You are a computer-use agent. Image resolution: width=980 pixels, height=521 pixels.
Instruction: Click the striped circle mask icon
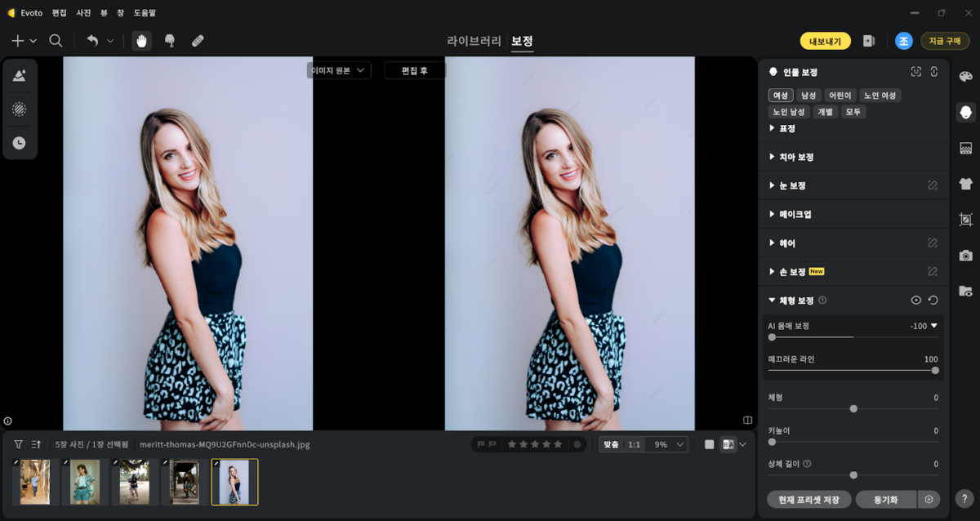coord(20,109)
